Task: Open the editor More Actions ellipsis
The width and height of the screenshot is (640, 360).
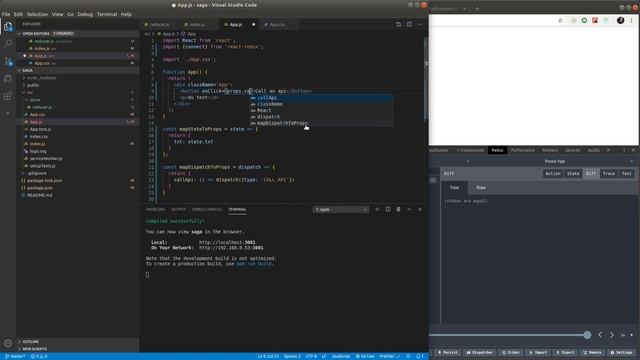Action: pyautogui.click(x=420, y=24)
